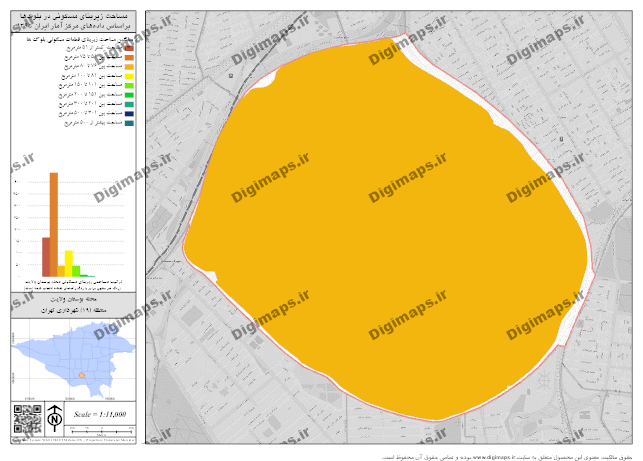
Task: Click the legend label 'بین ۵۱ تا ۷۵ مترمربع'
Action: click(93, 57)
